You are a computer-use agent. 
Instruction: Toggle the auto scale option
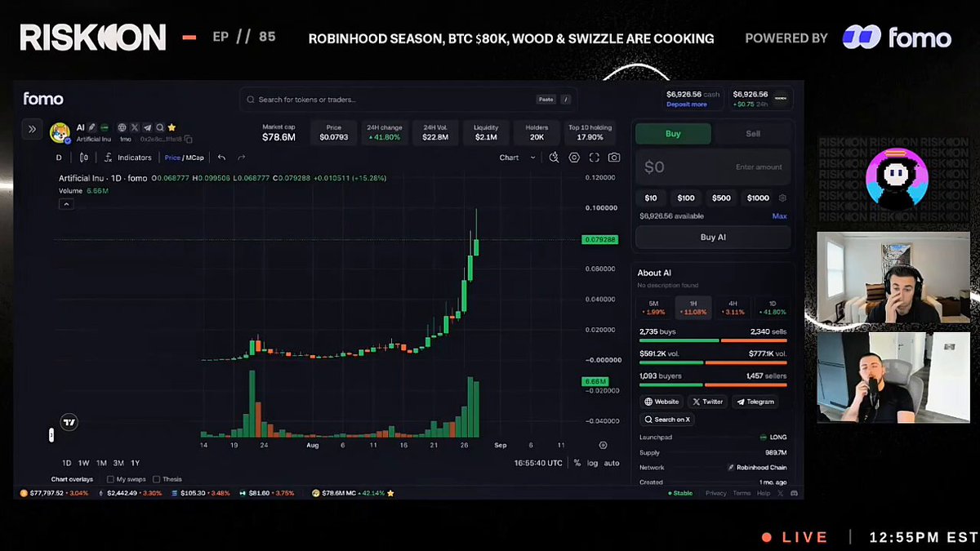(612, 463)
